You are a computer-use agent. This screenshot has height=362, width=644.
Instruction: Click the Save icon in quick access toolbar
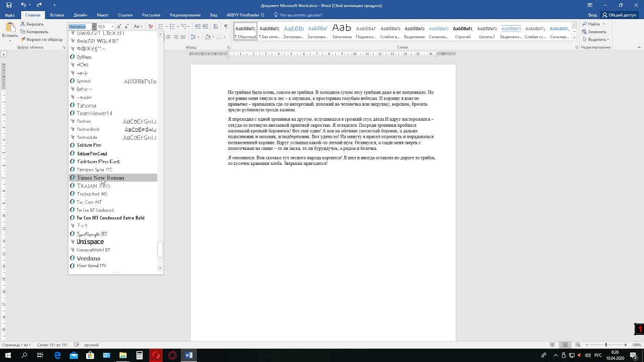9,5
